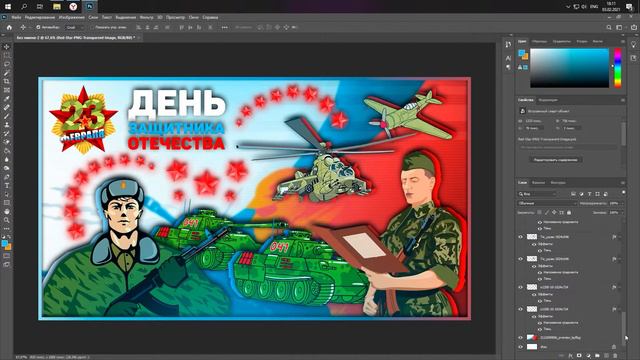The image size is (640, 360).
Task: Open the Layers panel flyout menu
Action: (x=622, y=182)
